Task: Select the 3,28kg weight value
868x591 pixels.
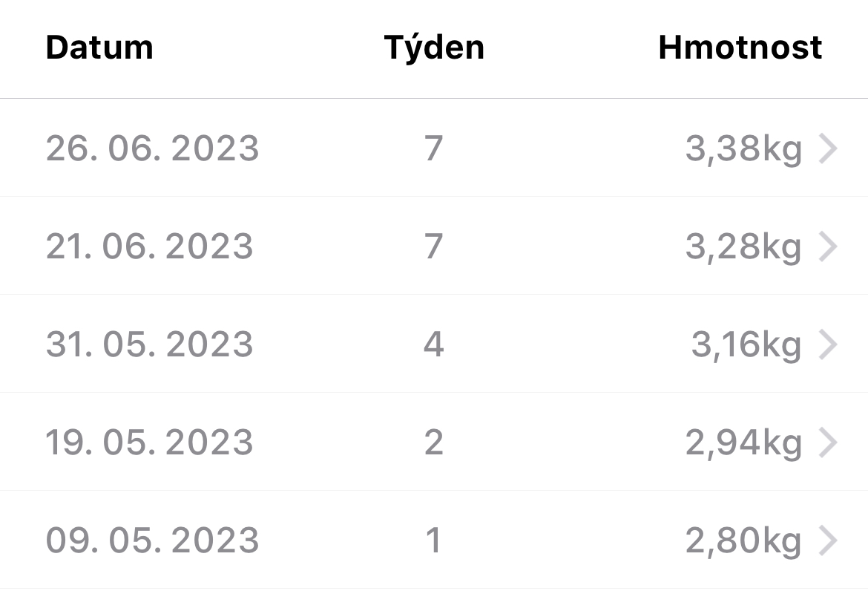Action: (743, 247)
